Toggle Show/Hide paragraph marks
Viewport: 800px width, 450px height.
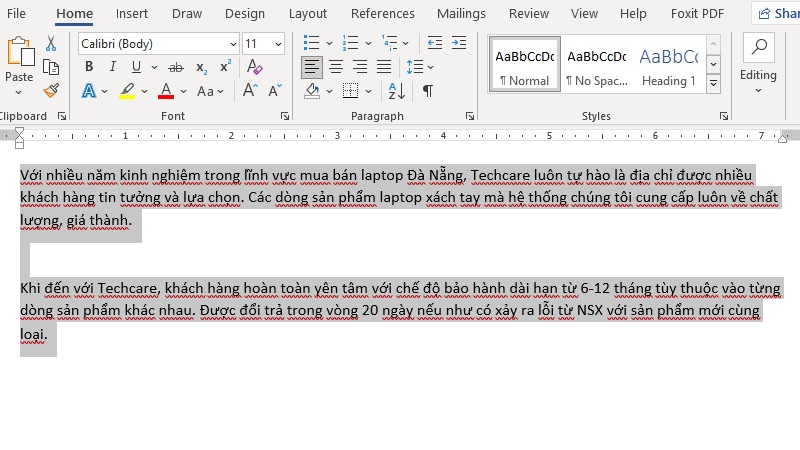(x=428, y=91)
